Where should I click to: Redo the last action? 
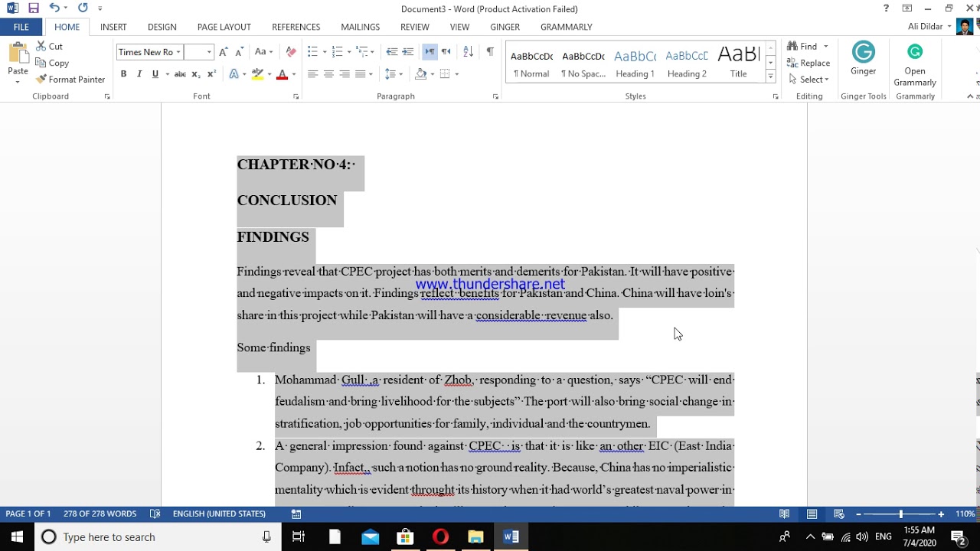(x=82, y=8)
